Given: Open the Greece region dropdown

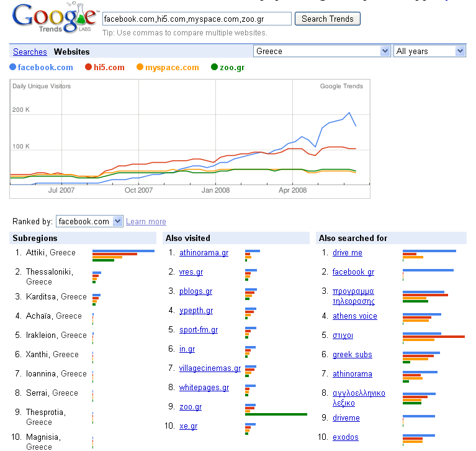Looking at the screenshot, I should tap(322, 51).
